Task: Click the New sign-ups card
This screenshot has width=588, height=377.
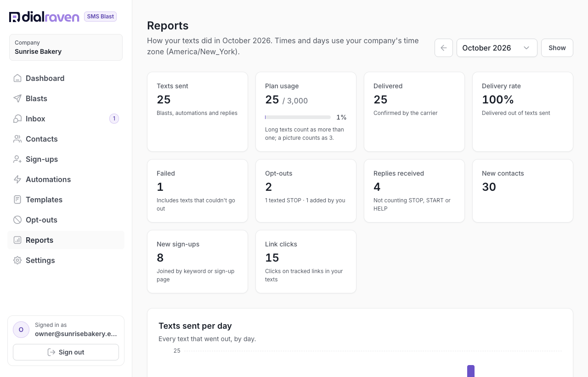Action: [198, 262]
